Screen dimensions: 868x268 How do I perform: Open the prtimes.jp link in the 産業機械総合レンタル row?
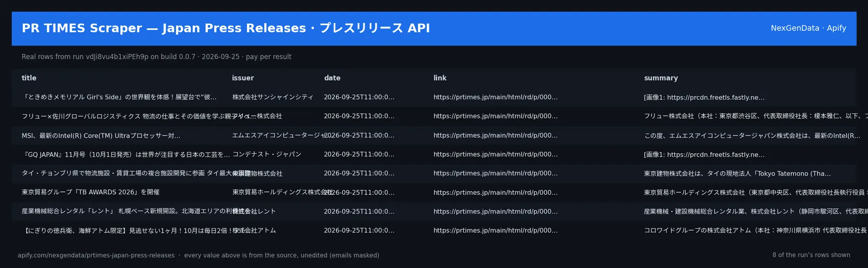[496, 211]
